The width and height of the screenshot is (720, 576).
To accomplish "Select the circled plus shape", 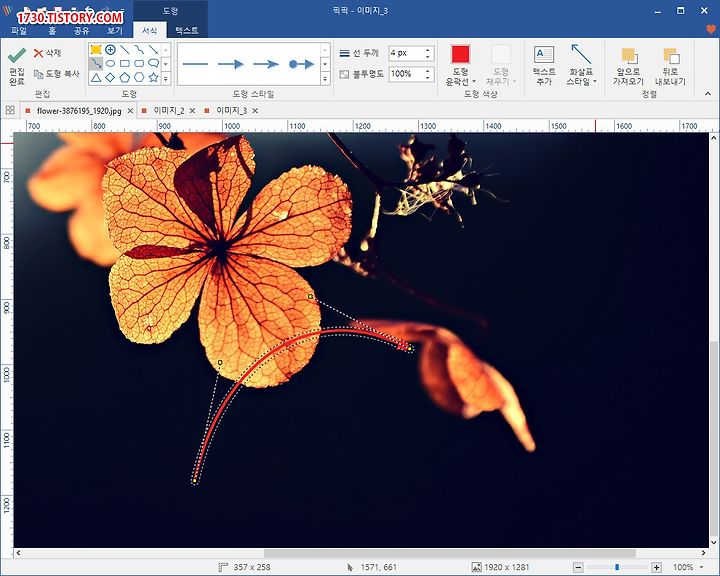I will [x=110, y=50].
